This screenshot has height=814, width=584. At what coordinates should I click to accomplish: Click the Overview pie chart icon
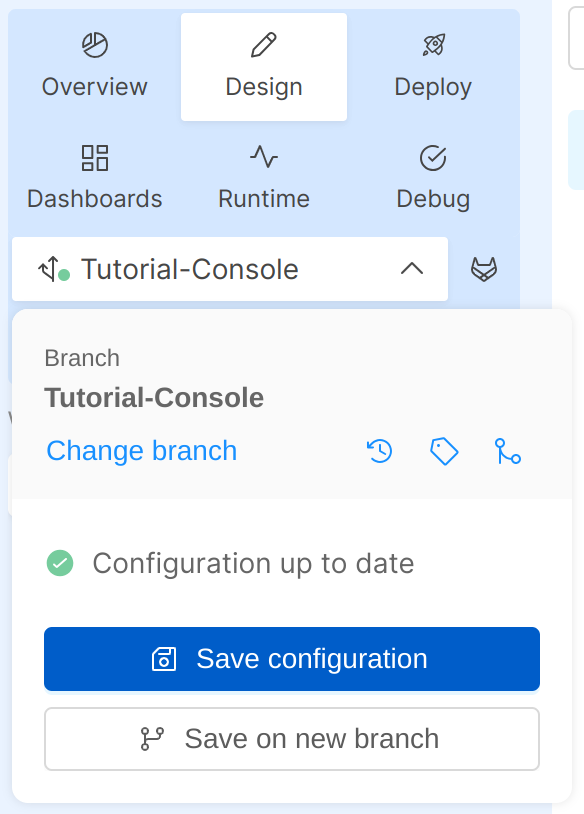tap(93, 44)
